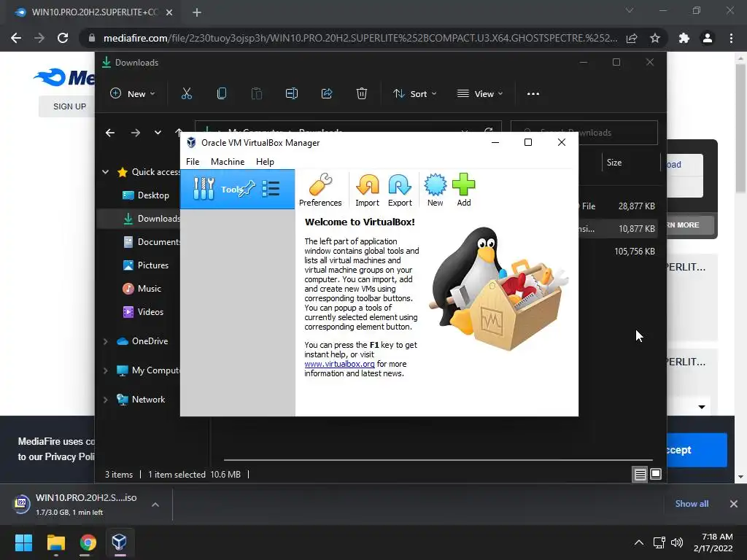This screenshot has width=747, height=560.
Task: Click the green Add machine icon
Action: coord(463,190)
